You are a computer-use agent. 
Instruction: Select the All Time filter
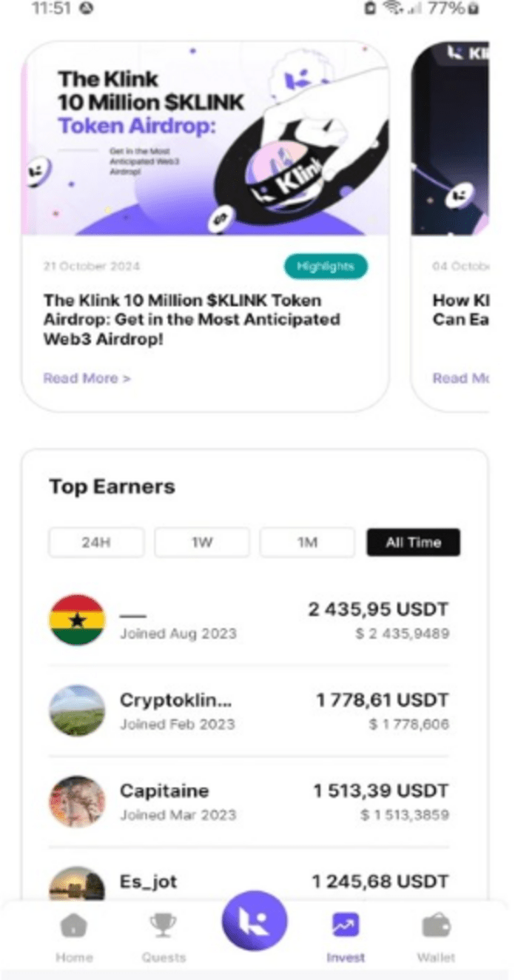point(413,543)
